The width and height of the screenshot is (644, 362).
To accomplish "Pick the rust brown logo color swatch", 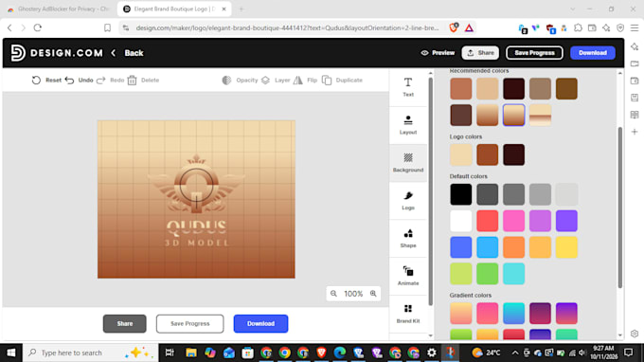I will click(487, 154).
